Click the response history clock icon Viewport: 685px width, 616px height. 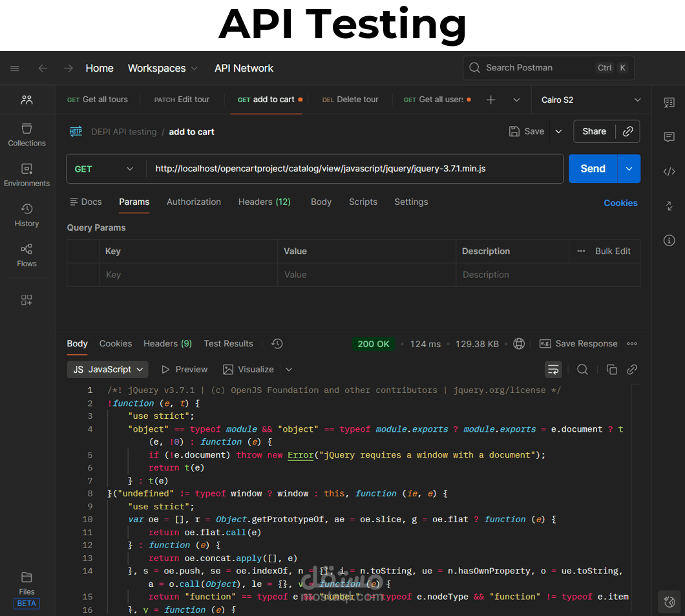(x=277, y=344)
